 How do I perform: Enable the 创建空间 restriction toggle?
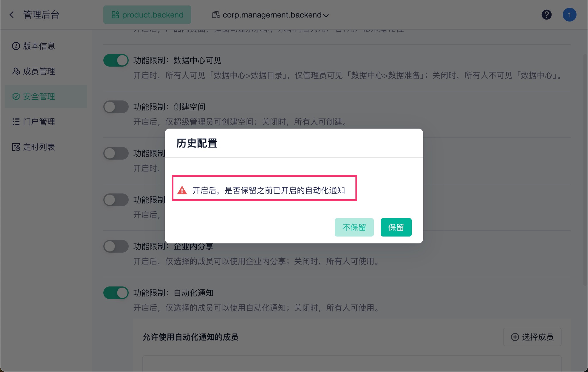click(x=116, y=107)
